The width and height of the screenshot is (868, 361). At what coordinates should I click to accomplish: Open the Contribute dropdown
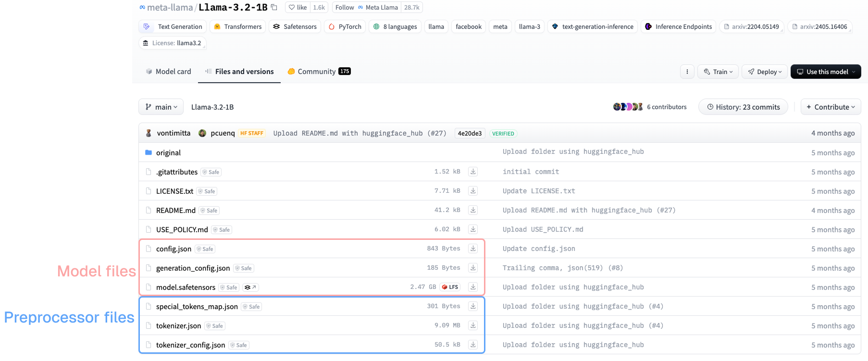point(831,107)
